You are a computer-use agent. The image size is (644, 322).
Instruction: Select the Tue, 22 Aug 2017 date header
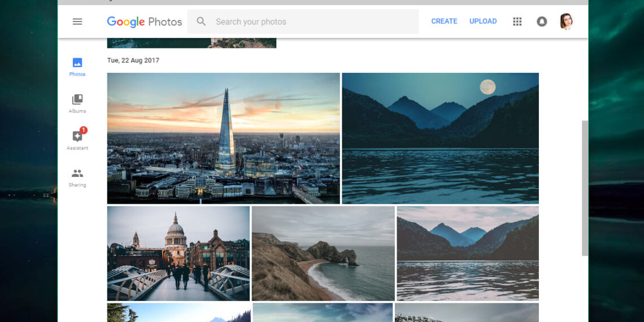pyautogui.click(x=133, y=60)
